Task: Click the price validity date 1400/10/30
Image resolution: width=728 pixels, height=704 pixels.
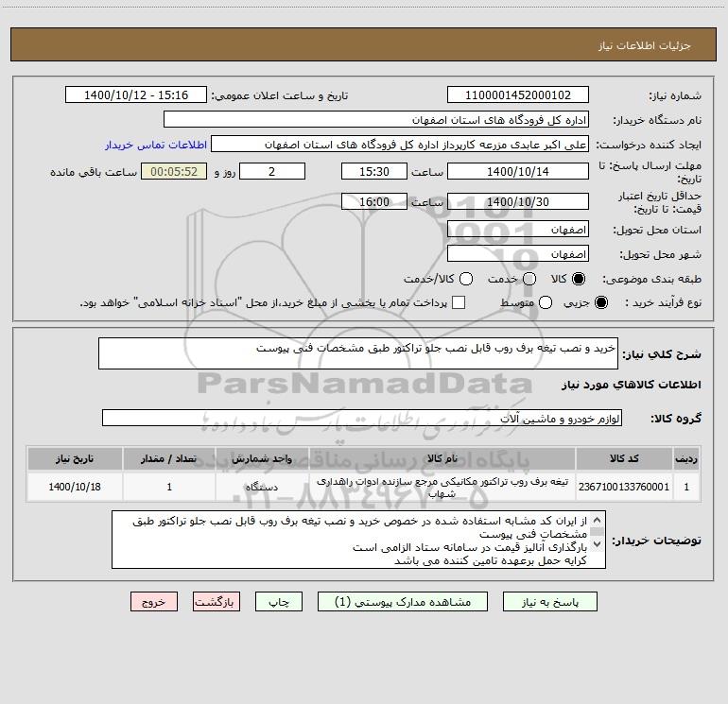Action: [518, 201]
